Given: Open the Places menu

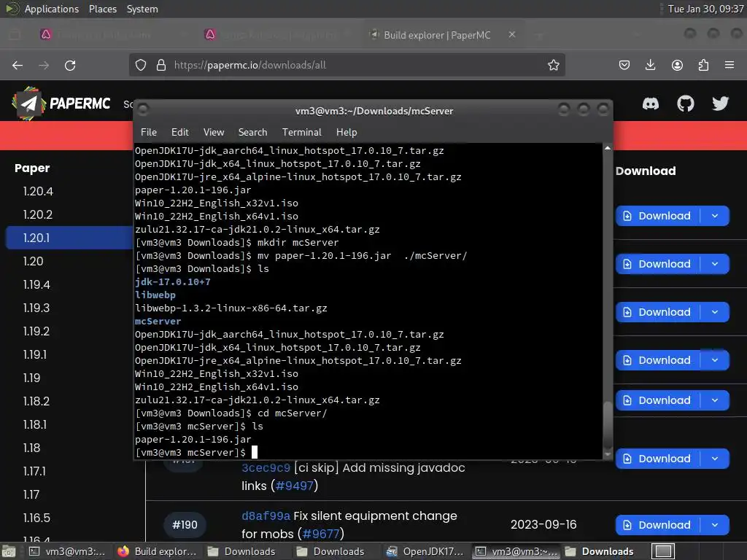Looking at the screenshot, I should tap(103, 9).
